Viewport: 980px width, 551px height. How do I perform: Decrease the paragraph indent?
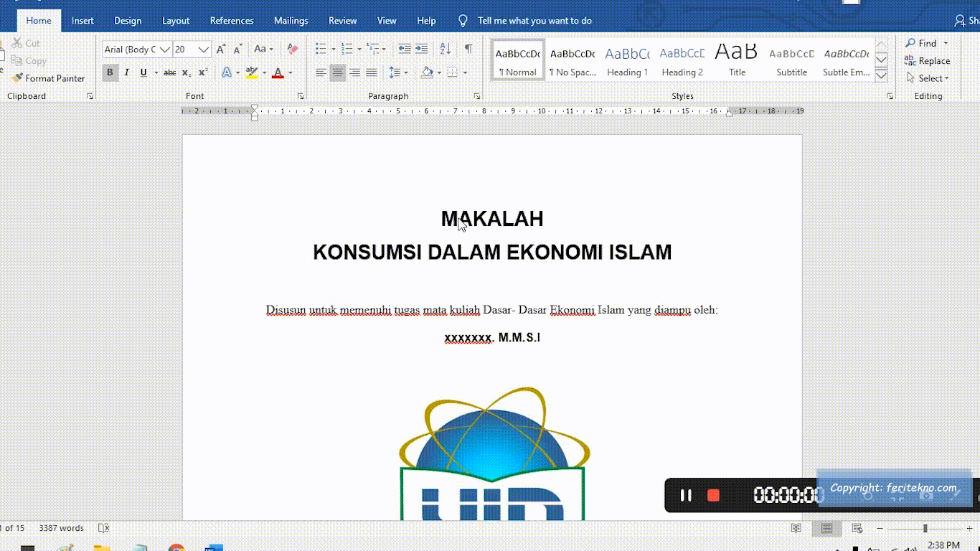coord(405,50)
